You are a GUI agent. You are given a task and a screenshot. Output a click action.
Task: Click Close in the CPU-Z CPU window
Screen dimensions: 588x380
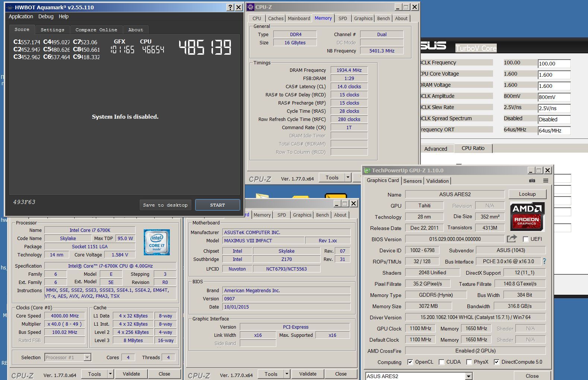164,374
